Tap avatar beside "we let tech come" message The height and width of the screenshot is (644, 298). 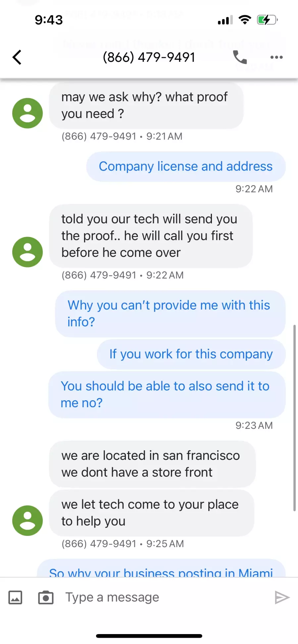pos(27,520)
